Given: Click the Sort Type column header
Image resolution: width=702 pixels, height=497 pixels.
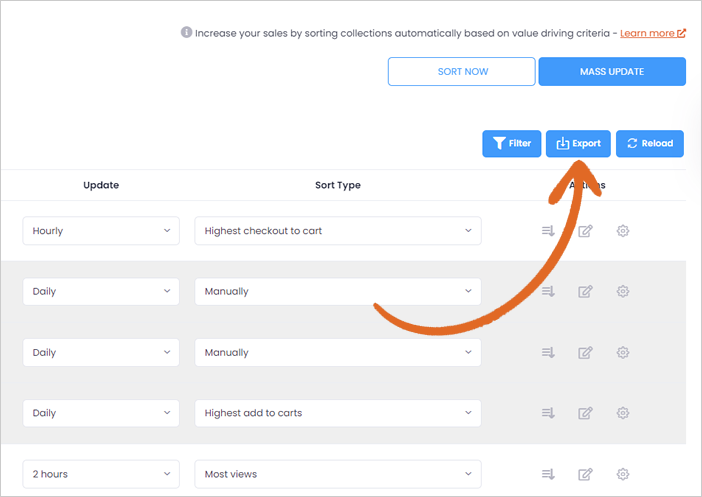Looking at the screenshot, I should [338, 185].
